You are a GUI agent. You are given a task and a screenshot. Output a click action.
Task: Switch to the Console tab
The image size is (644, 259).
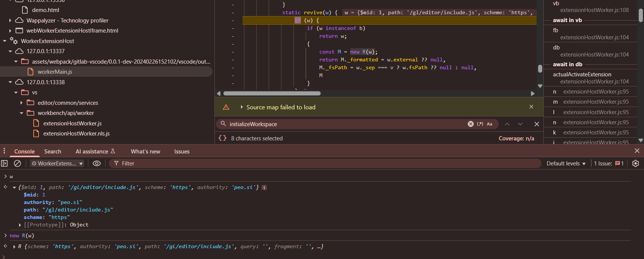pyautogui.click(x=24, y=151)
